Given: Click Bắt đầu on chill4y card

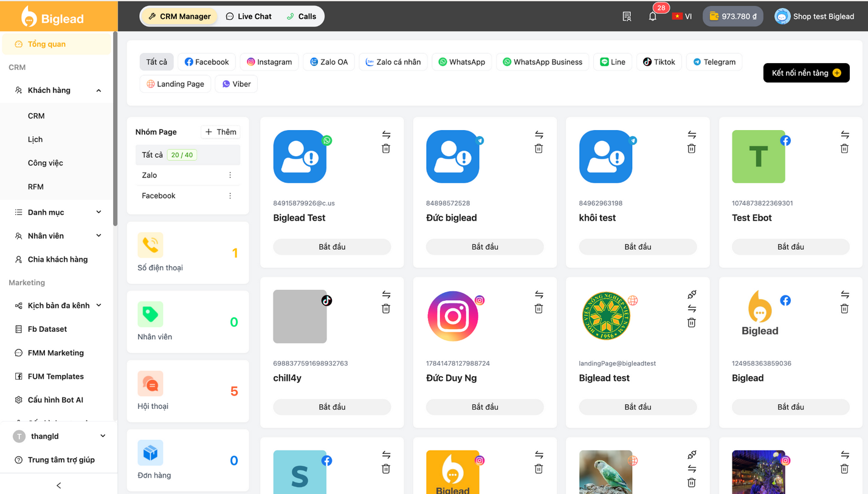Looking at the screenshot, I should (x=332, y=407).
